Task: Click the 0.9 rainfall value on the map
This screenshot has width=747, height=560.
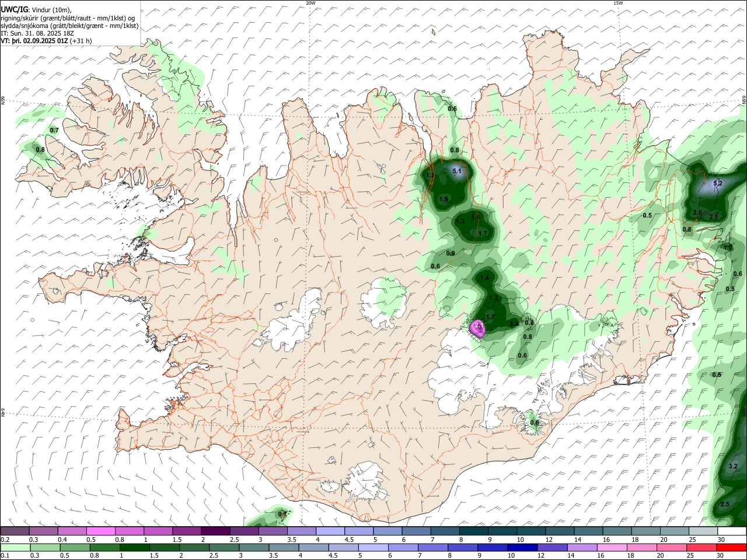Action: pyautogui.click(x=451, y=253)
